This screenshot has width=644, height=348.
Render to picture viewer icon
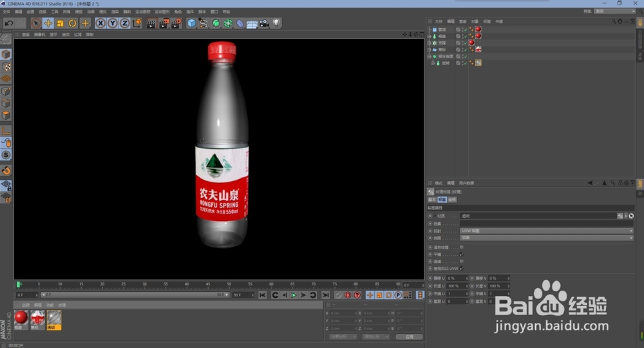164,23
